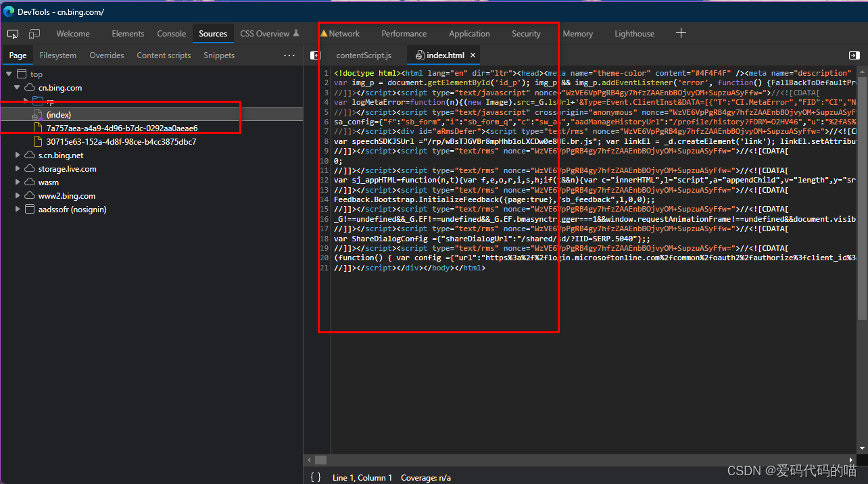
Task: Click the Coverage: n/a status text
Action: point(426,478)
